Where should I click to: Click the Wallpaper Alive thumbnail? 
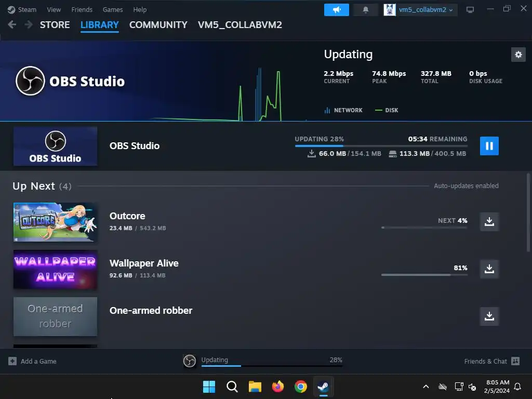click(55, 270)
